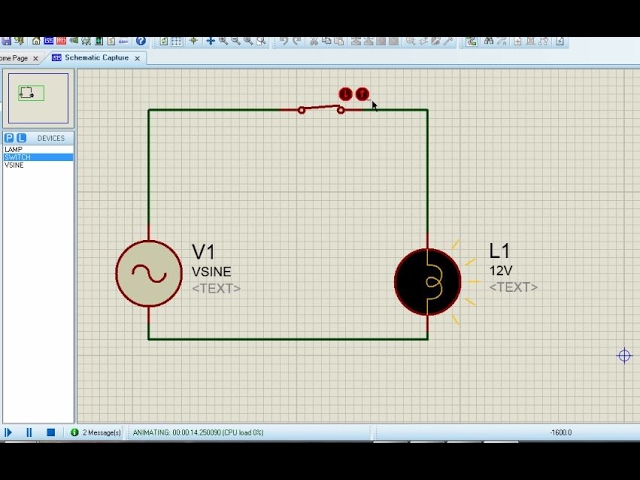Click the Property Assignment Tool icon
The image size is (640, 480).
(x=501, y=41)
